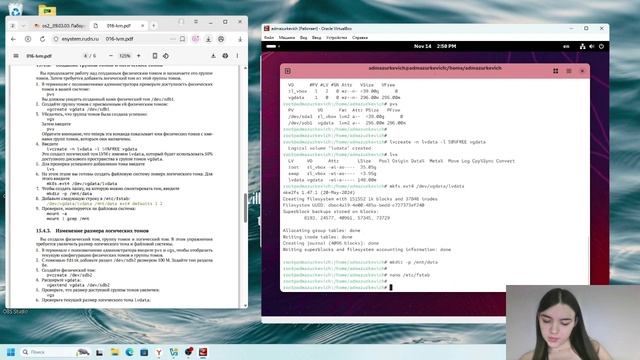Open new terminal tab button
The width and height of the screenshot is (640, 360).
(288, 71)
